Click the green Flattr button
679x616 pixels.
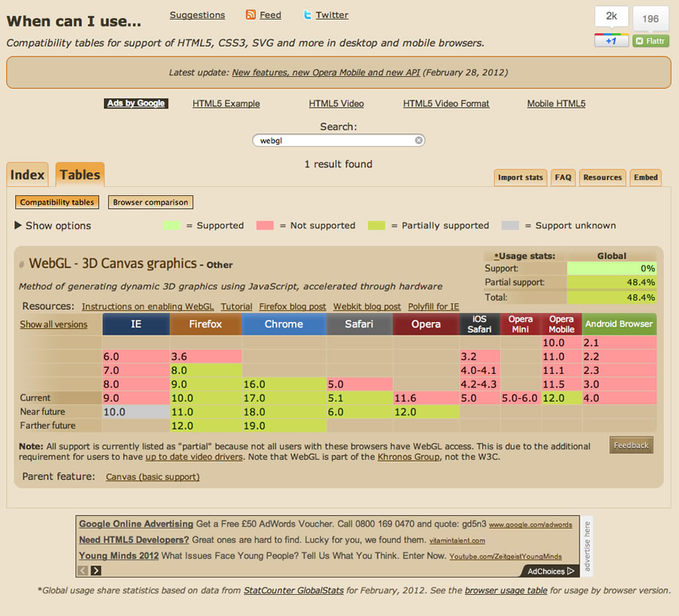[650, 41]
